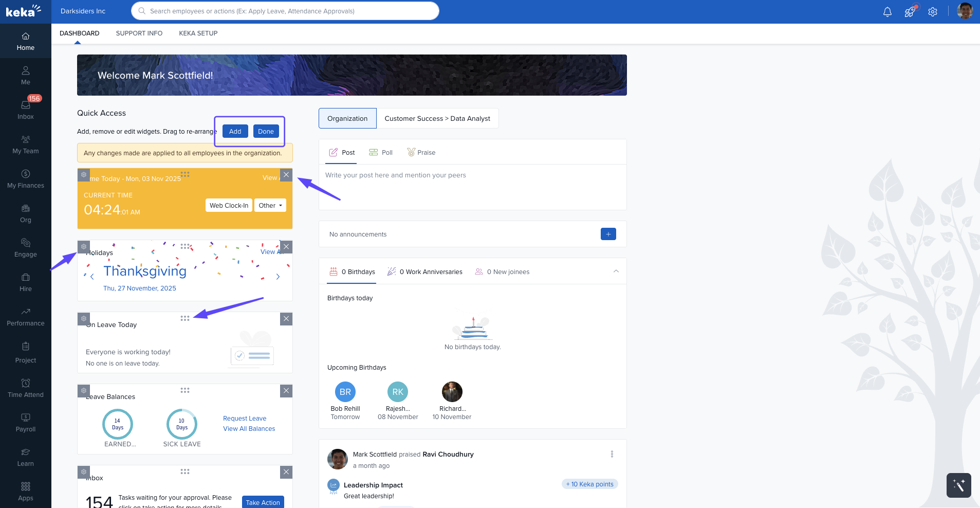Screen dimensions: 980x508
Task: Go to My Finances in sidebar
Action: 26,178
